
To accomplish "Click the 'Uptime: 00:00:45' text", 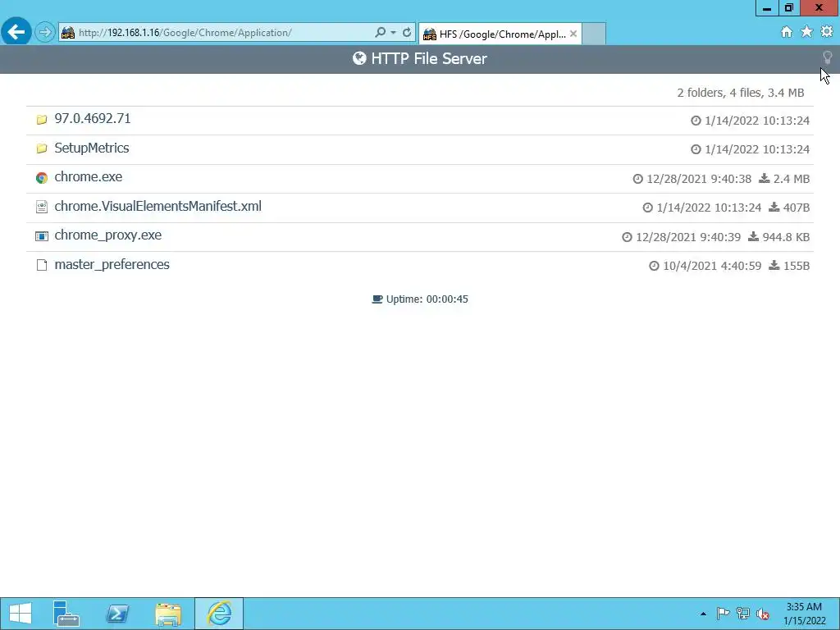I will pos(427,299).
